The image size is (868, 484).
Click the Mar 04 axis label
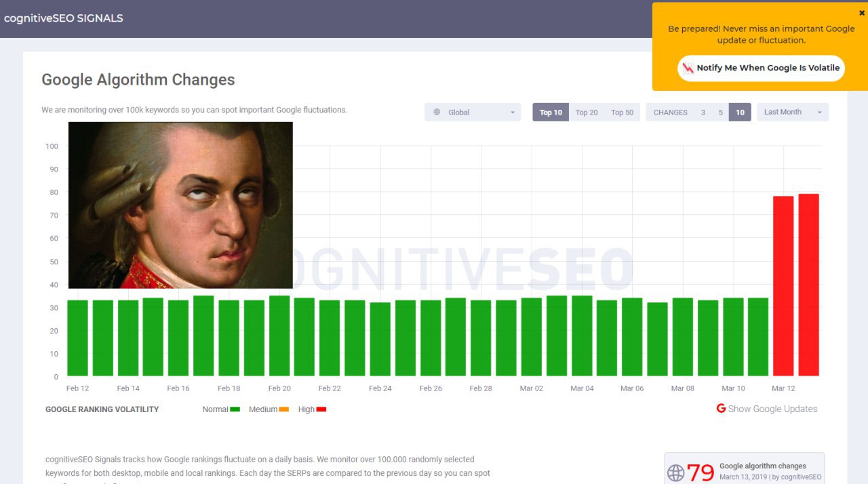click(582, 388)
